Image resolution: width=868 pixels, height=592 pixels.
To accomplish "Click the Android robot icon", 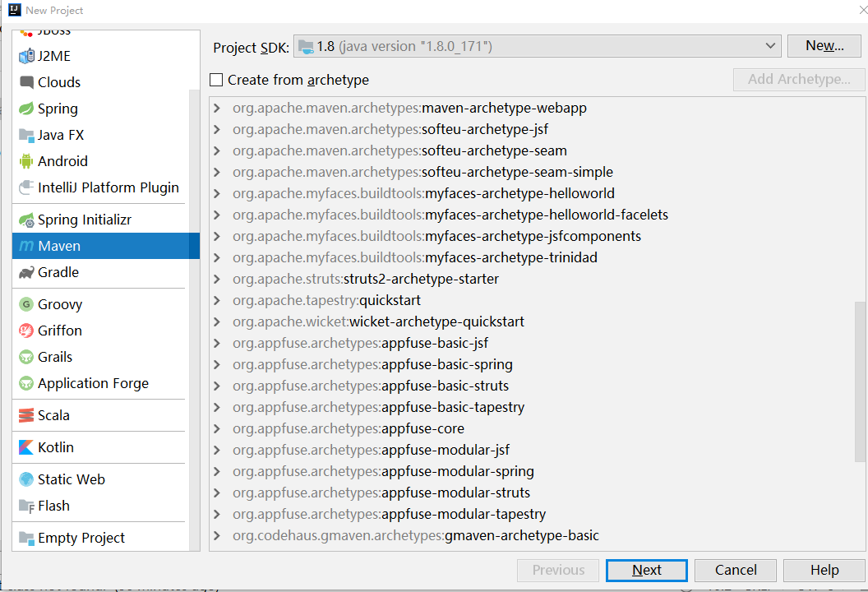I will click(26, 161).
